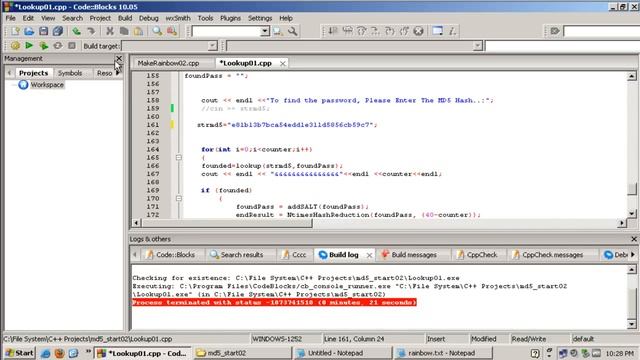640x360 pixels.
Task: Click the Redo toolbar icon
Action: point(91,31)
